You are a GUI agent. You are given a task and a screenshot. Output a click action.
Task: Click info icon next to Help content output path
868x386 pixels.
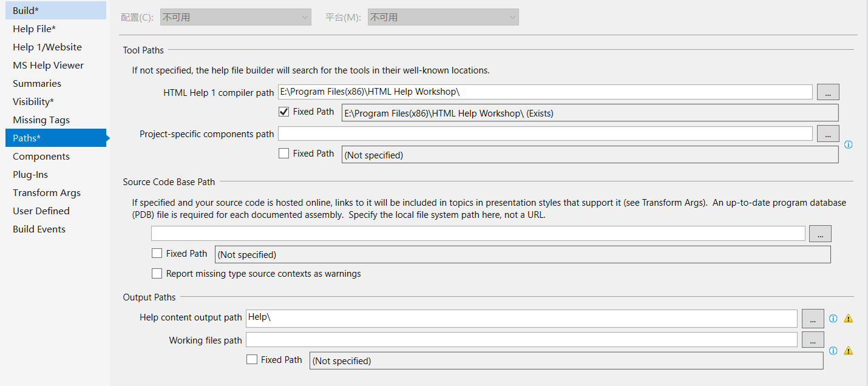click(833, 318)
